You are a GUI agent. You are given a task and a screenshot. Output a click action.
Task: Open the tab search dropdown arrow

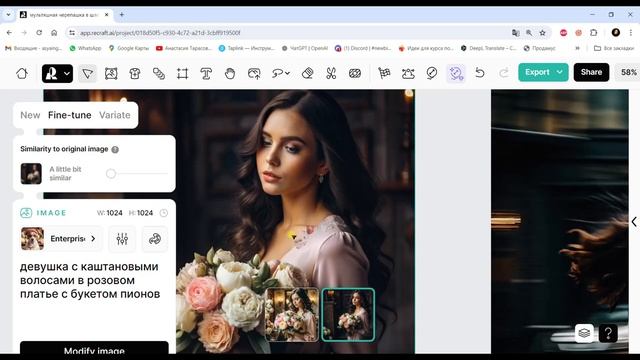tap(8, 15)
